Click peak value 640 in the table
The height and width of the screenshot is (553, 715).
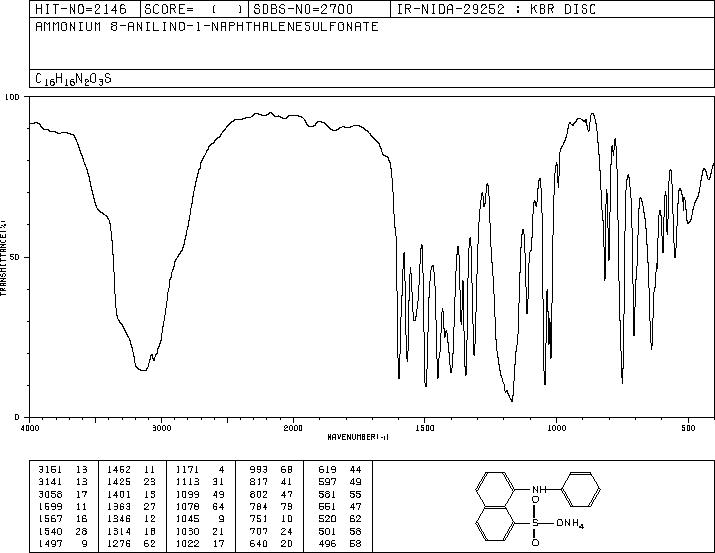[x=259, y=543]
